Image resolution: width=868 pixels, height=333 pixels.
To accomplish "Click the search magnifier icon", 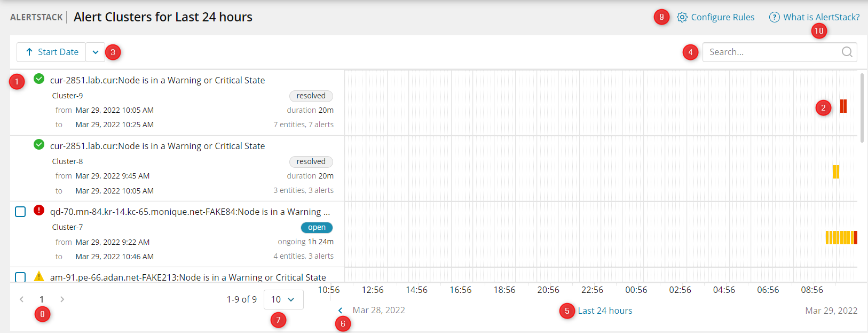I will 847,52.
